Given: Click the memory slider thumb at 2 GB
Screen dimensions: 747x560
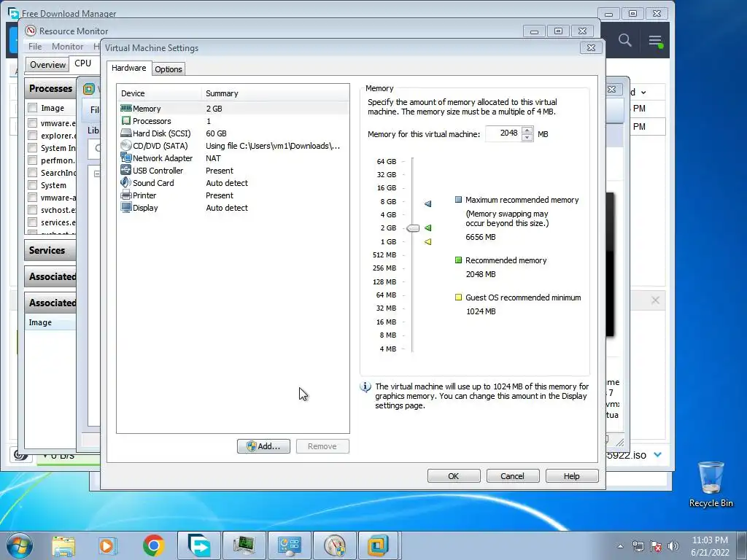Looking at the screenshot, I should (413, 228).
